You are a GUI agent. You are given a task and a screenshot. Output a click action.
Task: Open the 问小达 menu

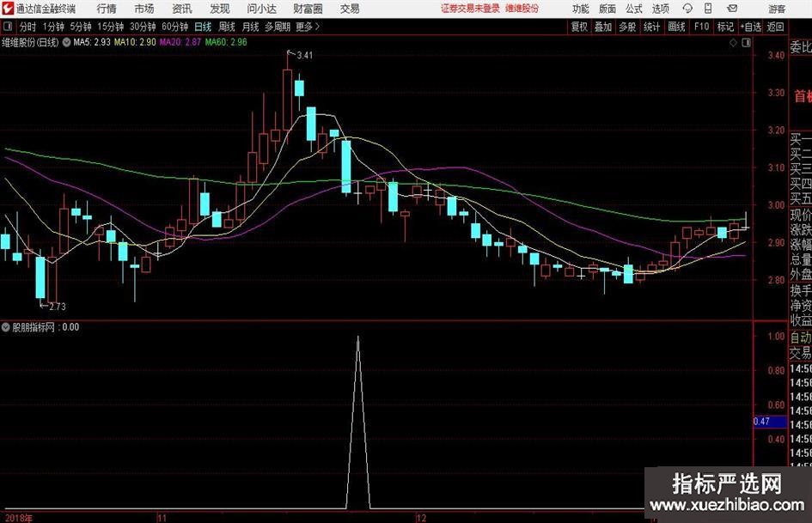pos(261,9)
